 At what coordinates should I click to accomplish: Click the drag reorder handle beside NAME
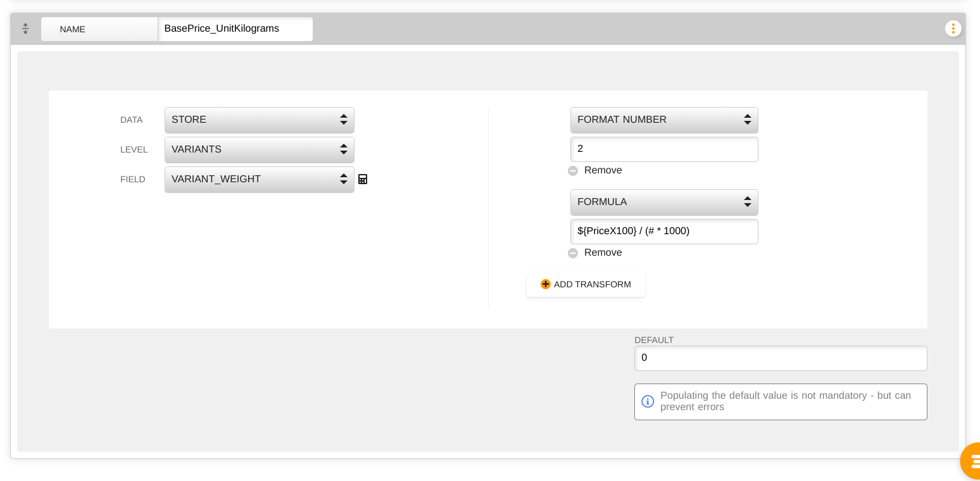click(x=25, y=28)
